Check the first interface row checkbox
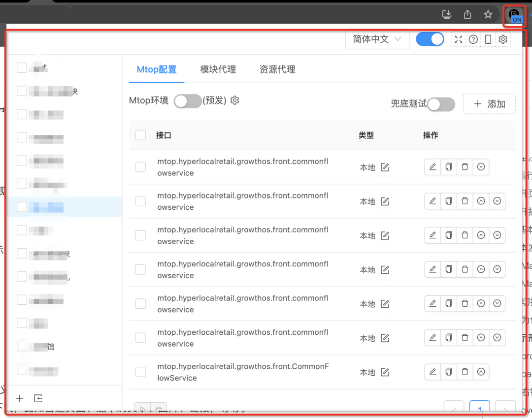Screen dimensions: 532x419 (140, 167)
